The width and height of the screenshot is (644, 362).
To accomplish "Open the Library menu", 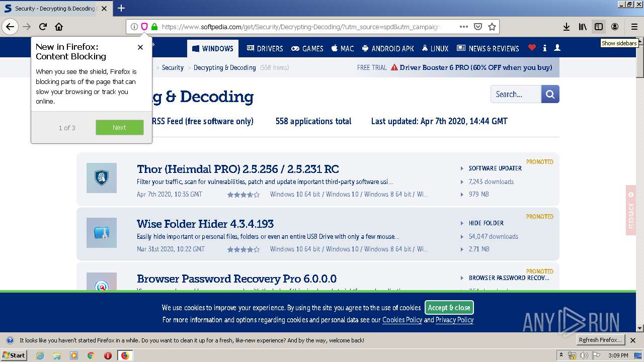I will point(583,27).
